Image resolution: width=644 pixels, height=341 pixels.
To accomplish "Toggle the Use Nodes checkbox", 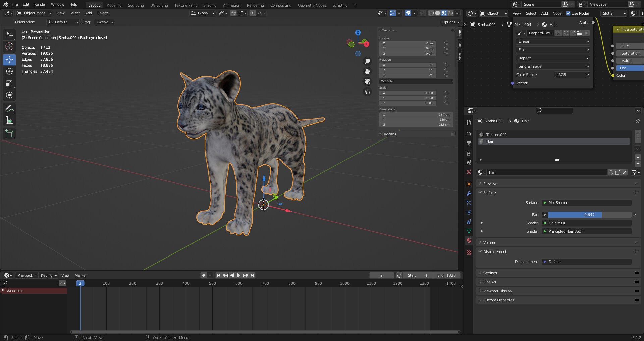I will tap(568, 13).
